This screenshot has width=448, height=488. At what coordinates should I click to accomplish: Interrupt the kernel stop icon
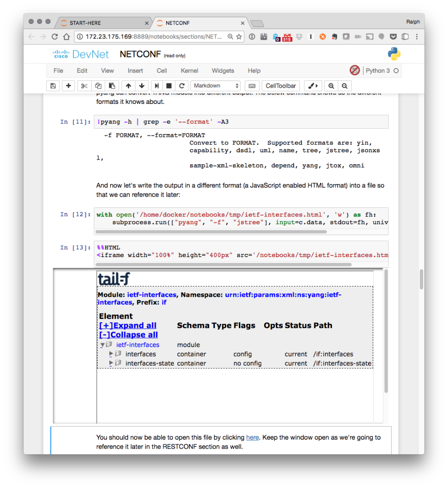tap(169, 86)
